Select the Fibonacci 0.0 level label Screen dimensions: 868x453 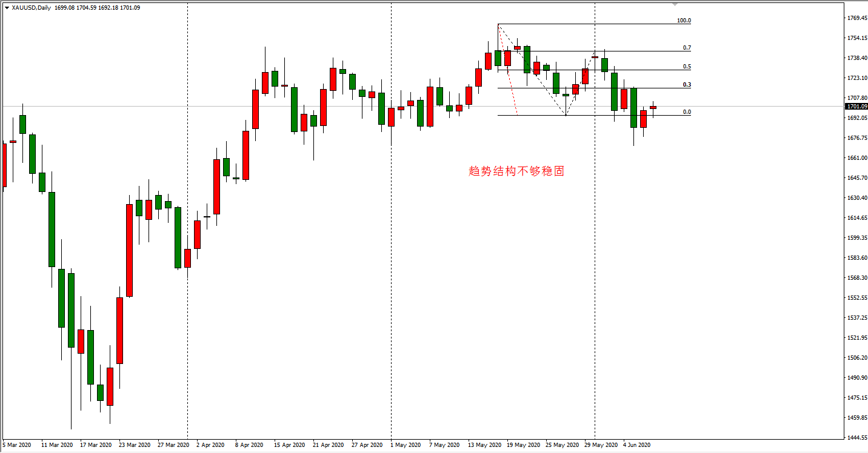click(x=687, y=112)
